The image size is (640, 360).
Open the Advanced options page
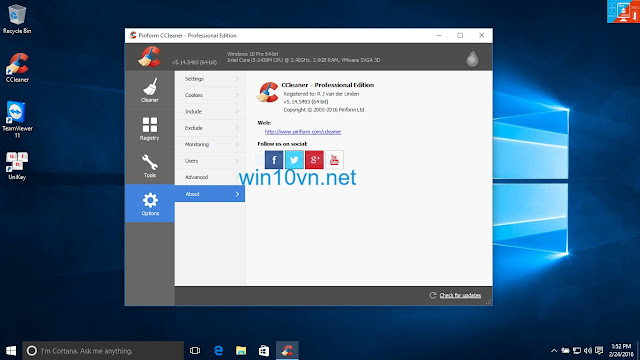(210, 177)
